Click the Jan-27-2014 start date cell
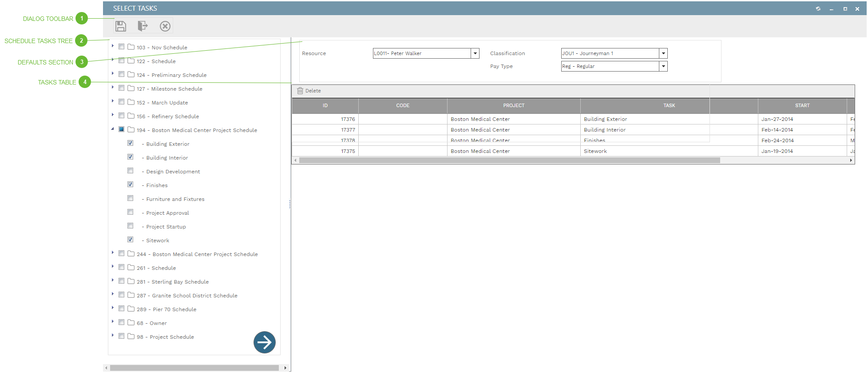The height and width of the screenshot is (373, 868). 802,119
